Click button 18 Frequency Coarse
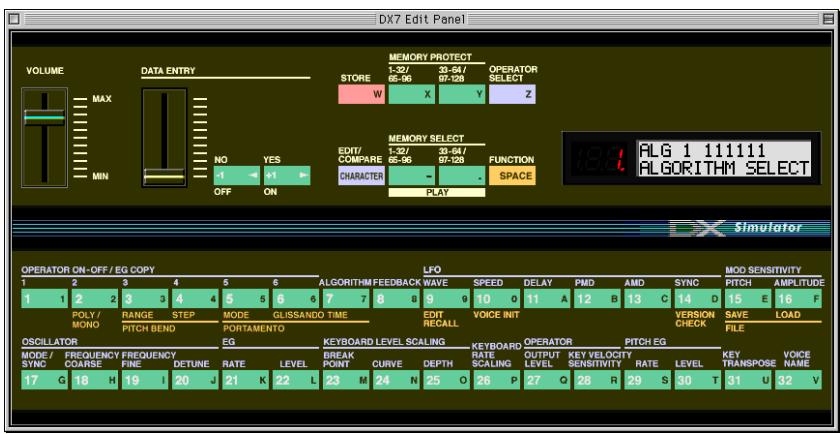Viewport: 840px width, 434px height. click(95, 380)
